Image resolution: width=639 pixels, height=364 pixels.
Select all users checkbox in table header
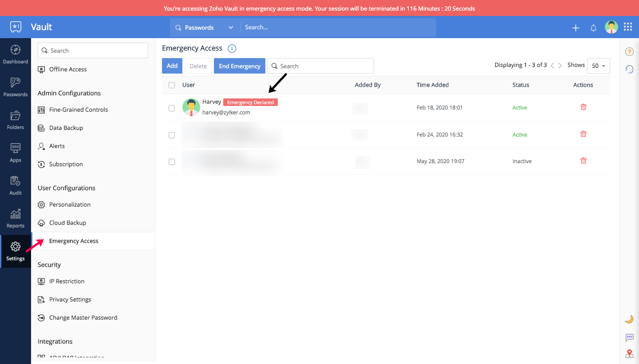172,85
